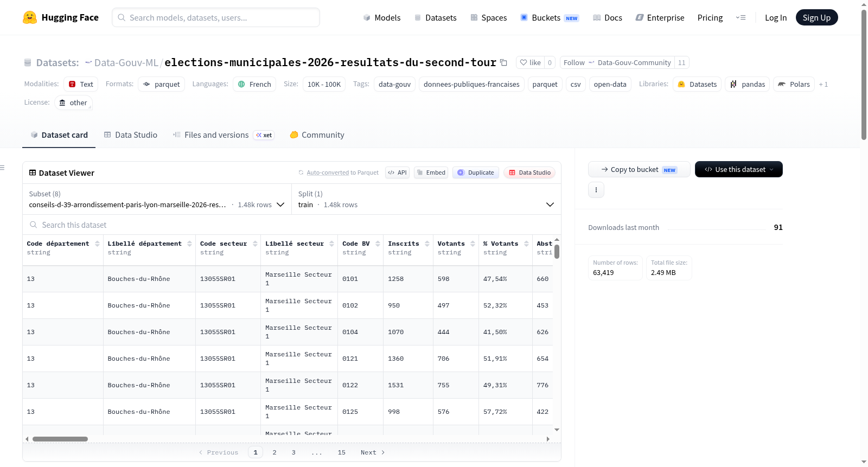
Task: Expand the Split train dropdown
Action: point(426,199)
